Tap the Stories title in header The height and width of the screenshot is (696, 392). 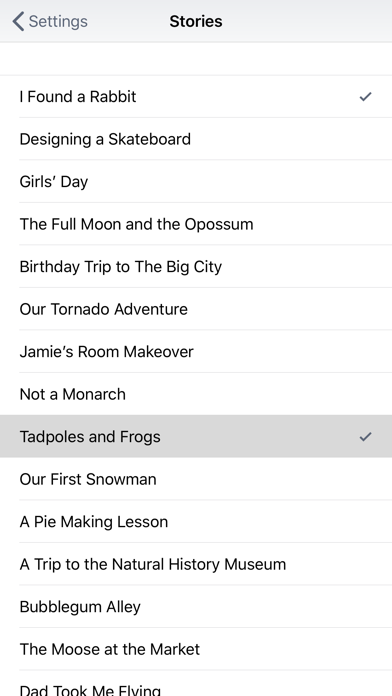point(196,21)
